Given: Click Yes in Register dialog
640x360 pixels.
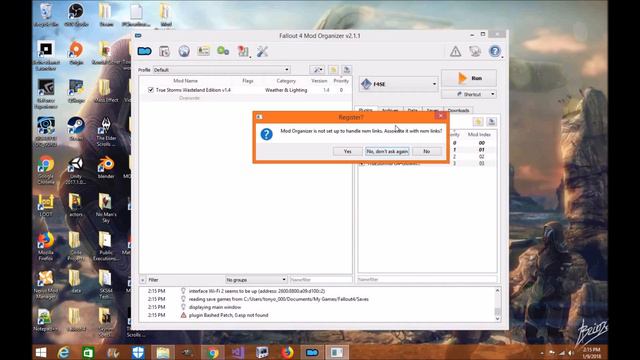Looking at the screenshot, I should pyautogui.click(x=347, y=151).
